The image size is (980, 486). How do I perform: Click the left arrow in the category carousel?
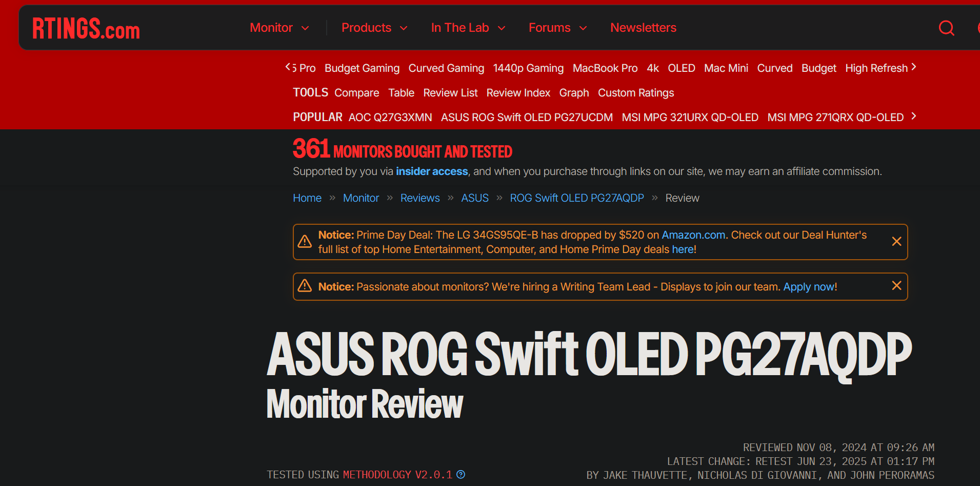tap(289, 67)
